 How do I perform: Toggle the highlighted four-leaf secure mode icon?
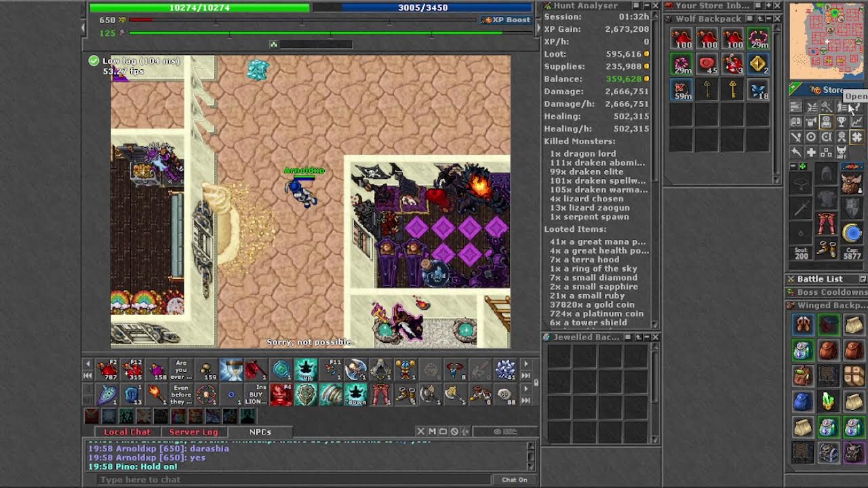(856, 137)
